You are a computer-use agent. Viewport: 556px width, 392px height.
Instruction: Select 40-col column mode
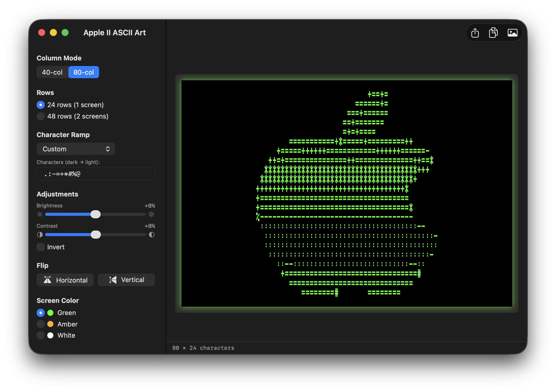click(52, 72)
